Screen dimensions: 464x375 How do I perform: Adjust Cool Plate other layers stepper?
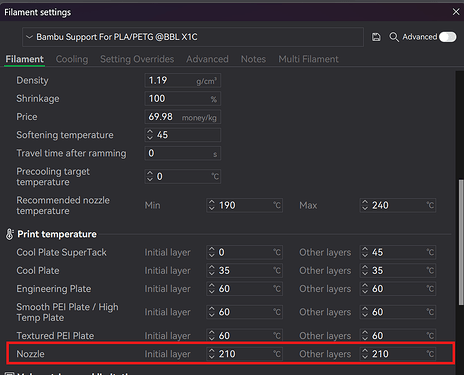[365, 271]
